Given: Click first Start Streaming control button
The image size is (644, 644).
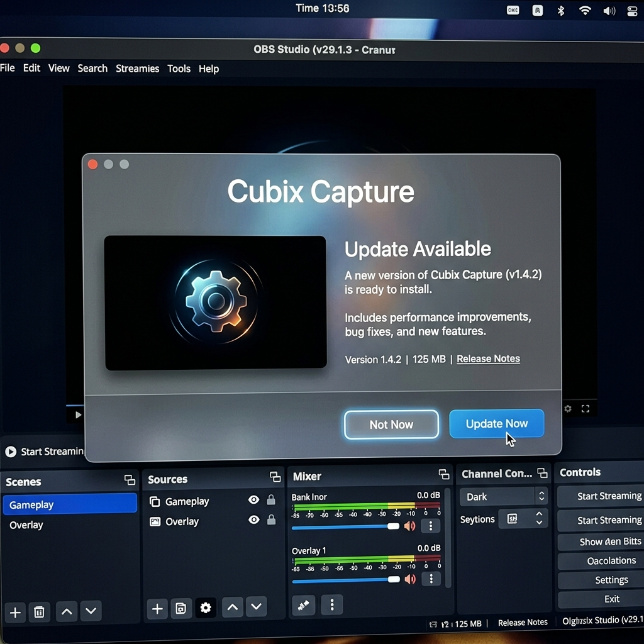Looking at the screenshot, I should 601,496.
